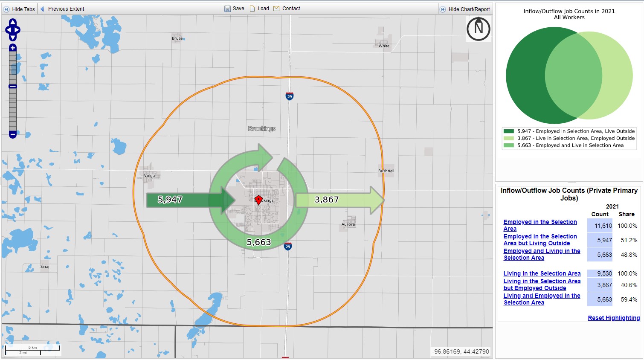Click the minus icon to zoom out
Viewport: 644px width, 360px height.
coord(13,134)
